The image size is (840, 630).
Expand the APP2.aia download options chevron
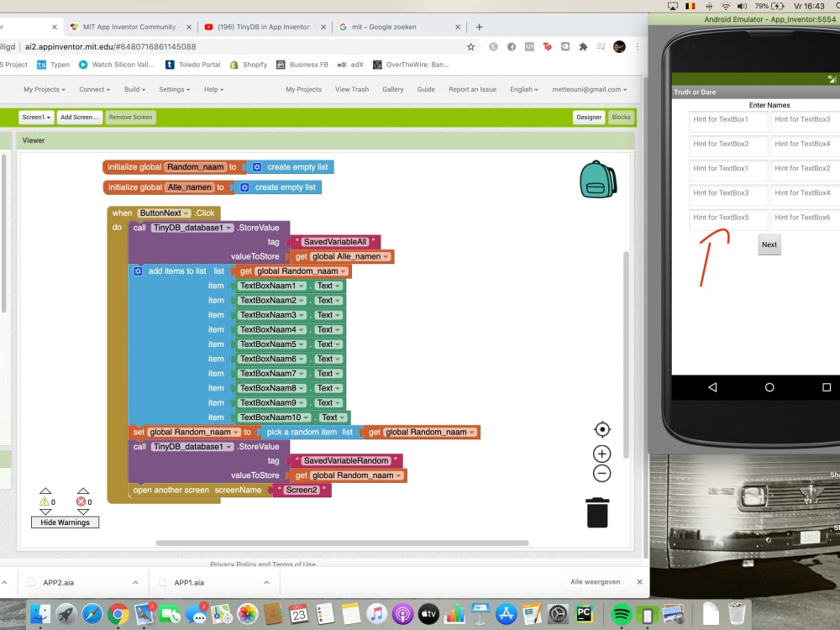click(135, 582)
